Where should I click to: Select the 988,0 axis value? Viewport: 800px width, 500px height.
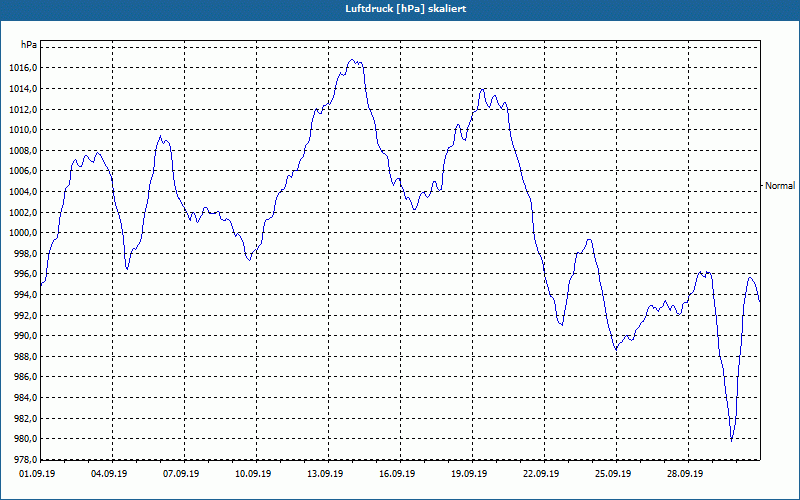click(x=28, y=357)
